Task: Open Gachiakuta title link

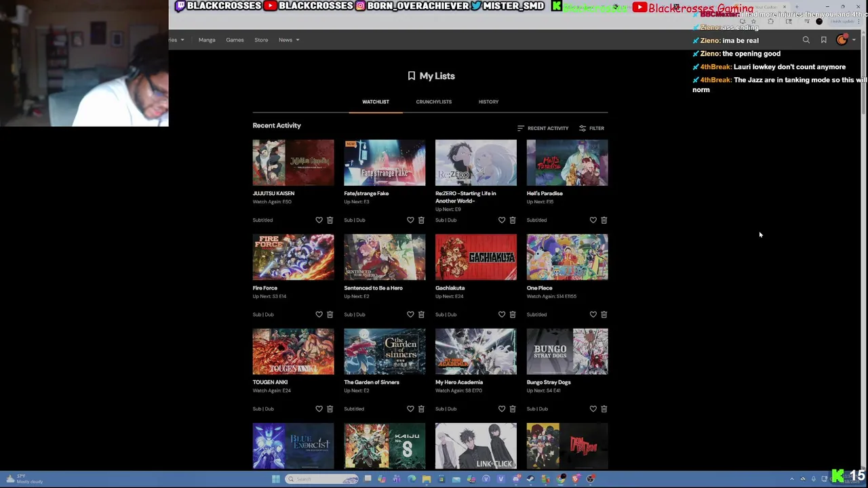Action: pyautogui.click(x=450, y=288)
